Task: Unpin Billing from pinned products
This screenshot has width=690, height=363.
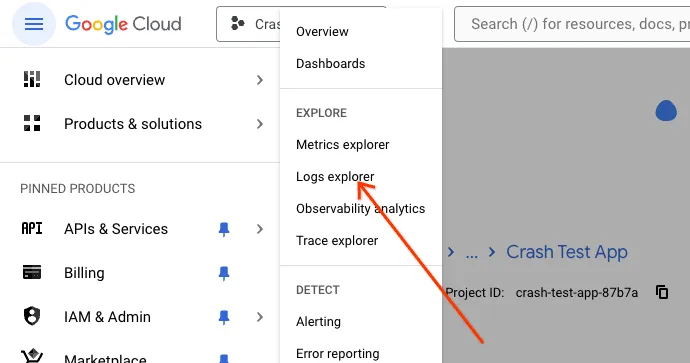Action: click(x=224, y=273)
